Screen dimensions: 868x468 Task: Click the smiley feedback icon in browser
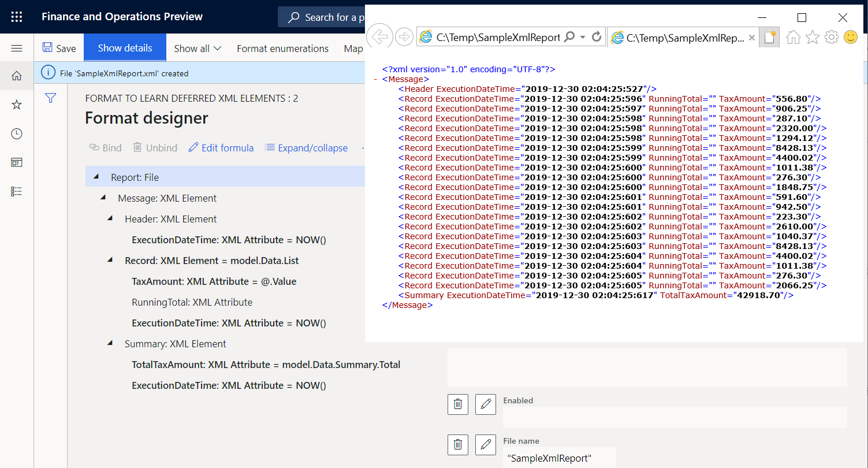pos(851,37)
